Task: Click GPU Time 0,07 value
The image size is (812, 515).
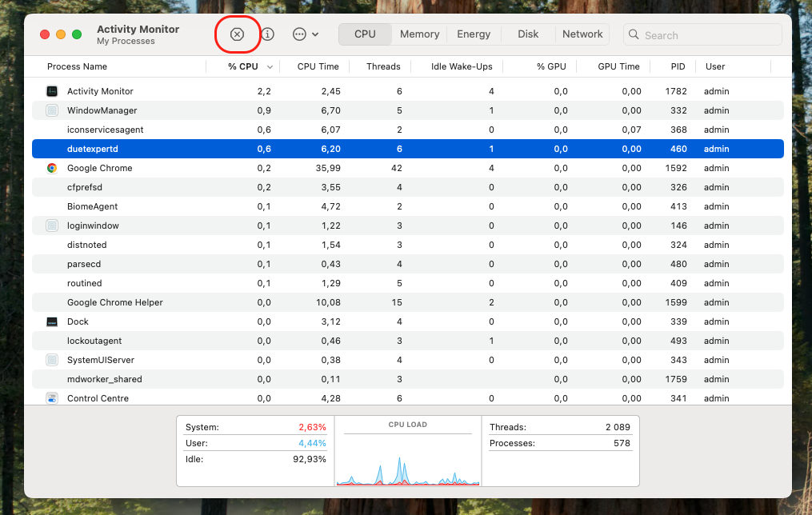Action: 631,130
